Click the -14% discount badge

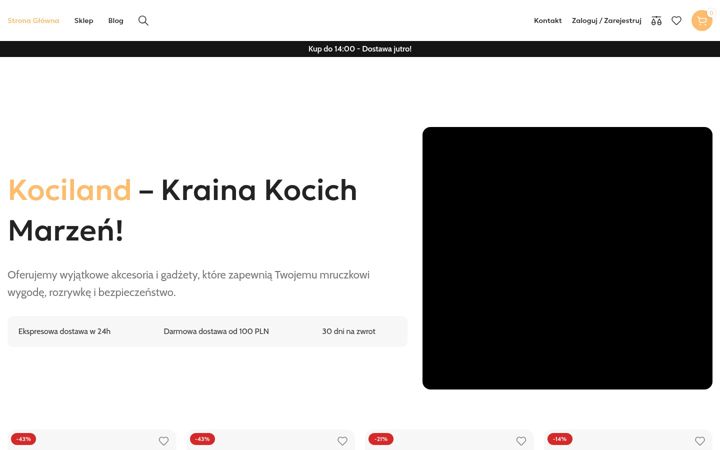coord(560,439)
